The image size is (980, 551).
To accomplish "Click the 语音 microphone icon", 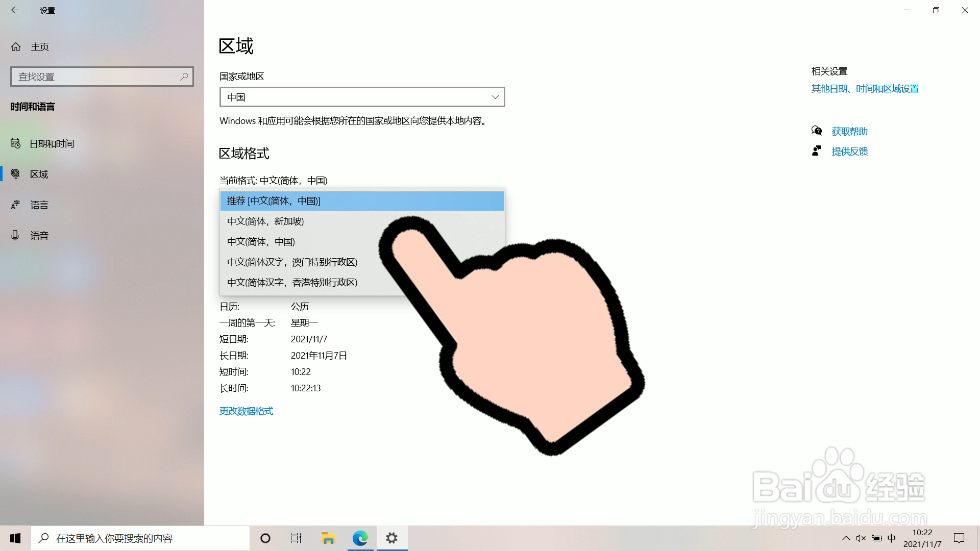I will 15,235.
